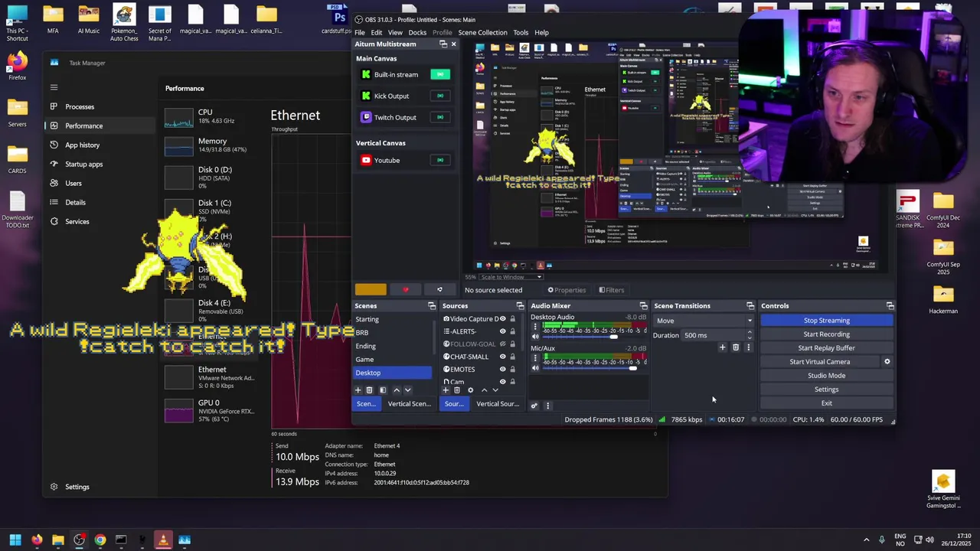Unlock the -ALERTS- source lock icon
The height and width of the screenshot is (551, 980).
tap(513, 331)
